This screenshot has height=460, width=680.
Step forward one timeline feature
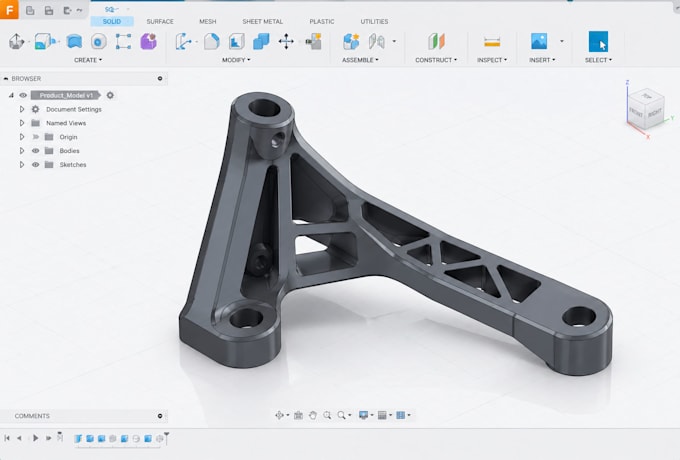[x=49, y=438]
